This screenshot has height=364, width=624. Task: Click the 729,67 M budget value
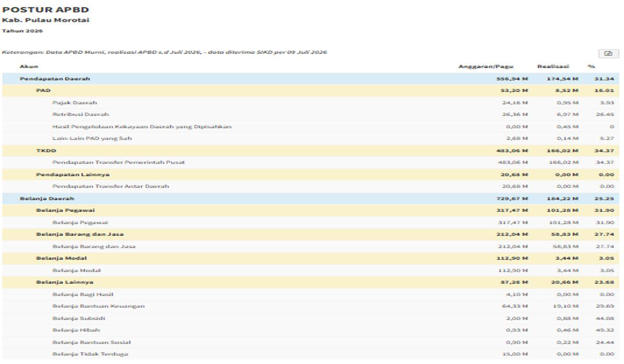(x=512, y=198)
